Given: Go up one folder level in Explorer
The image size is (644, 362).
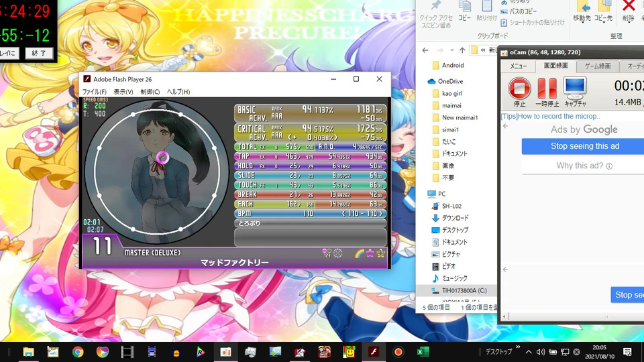Looking at the screenshot, I should click(462, 50).
